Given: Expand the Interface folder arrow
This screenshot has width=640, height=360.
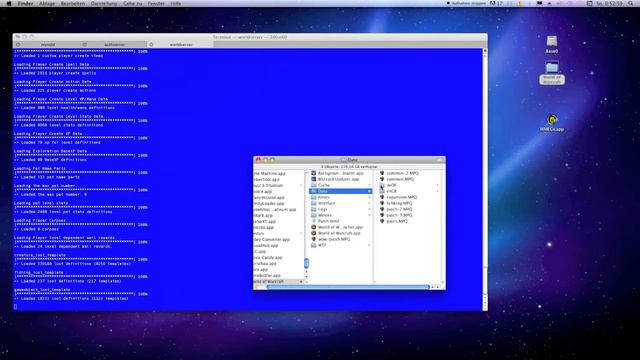Looking at the screenshot, I should click(x=369, y=203).
